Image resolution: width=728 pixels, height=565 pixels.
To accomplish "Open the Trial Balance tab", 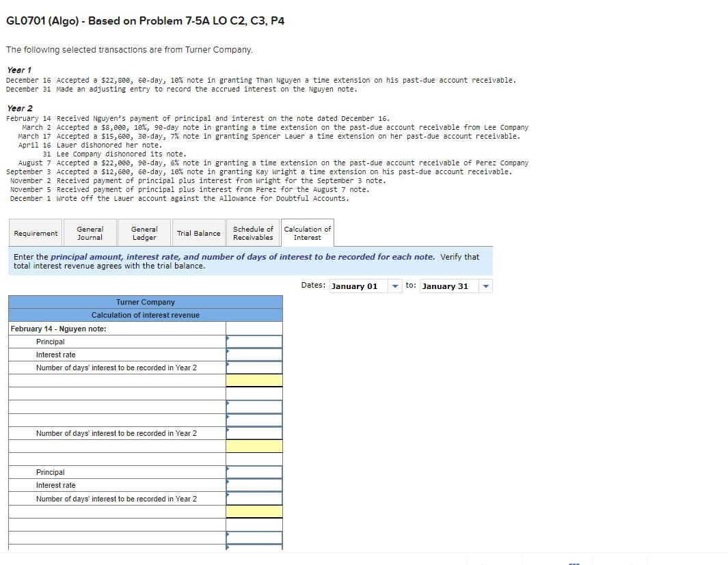I will [x=199, y=233].
